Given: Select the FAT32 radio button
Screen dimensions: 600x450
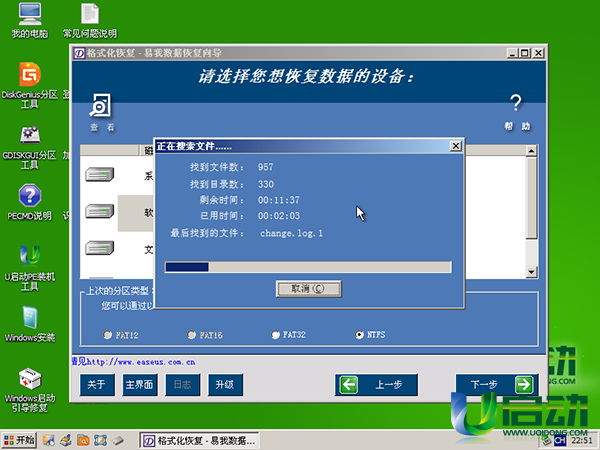Looking at the screenshot, I should pos(275,335).
